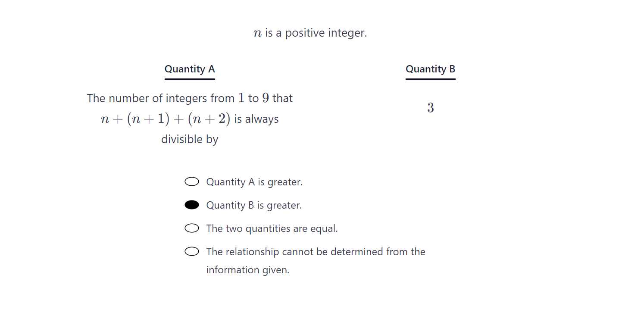Mark the 'relationship cannot be determined' oval
Image resolution: width=644 pixels, height=322 pixels.
(192, 252)
